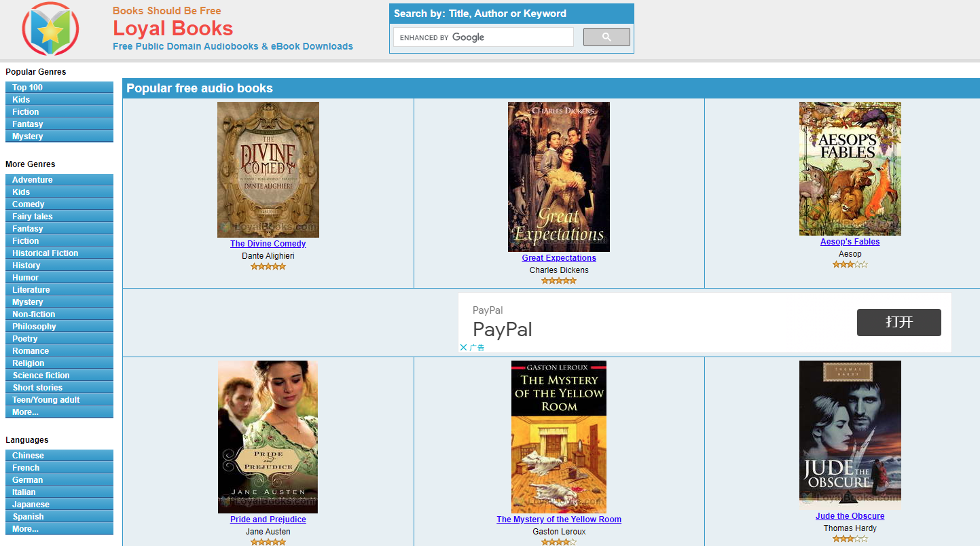The height and width of the screenshot is (546, 980).
Task: Click the magnifier search button
Action: [x=606, y=37]
